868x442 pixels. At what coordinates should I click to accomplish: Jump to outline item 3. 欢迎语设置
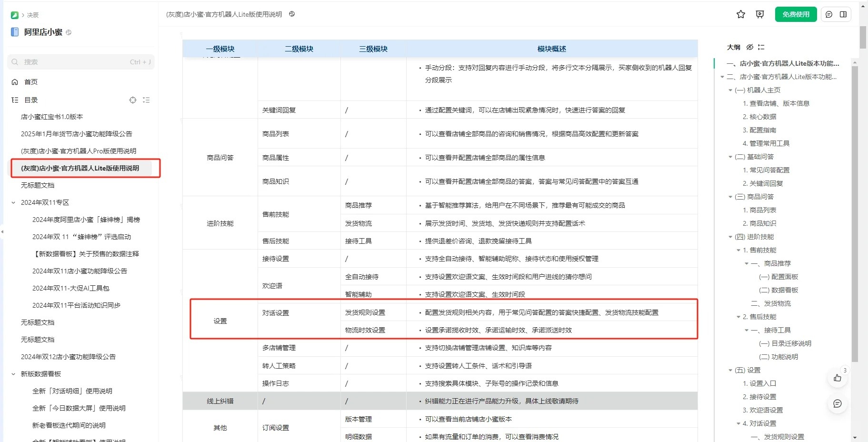pos(763,410)
